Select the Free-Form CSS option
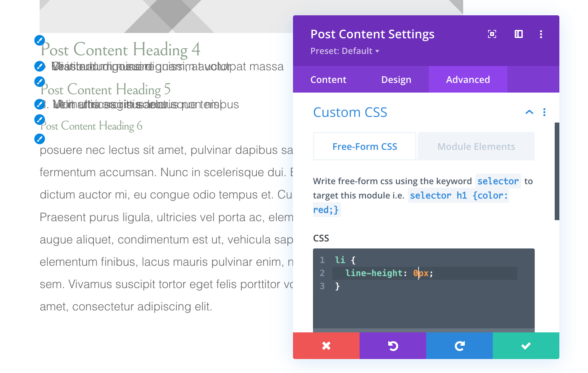This screenshot has height=373, width=588. 365,147
